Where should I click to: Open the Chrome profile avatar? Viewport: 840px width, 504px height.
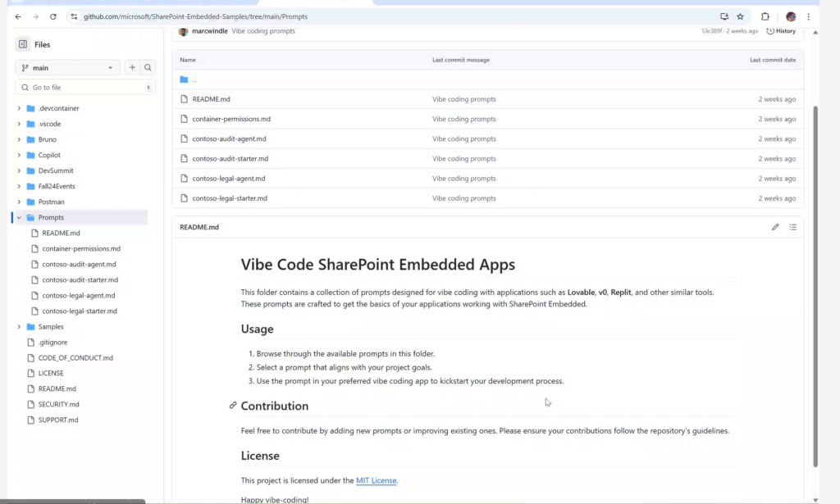tap(791, 16)
